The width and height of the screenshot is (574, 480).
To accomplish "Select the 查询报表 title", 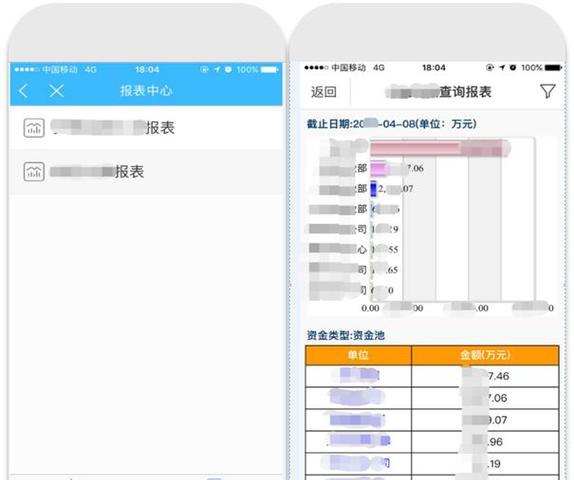I will pos(465,92).
